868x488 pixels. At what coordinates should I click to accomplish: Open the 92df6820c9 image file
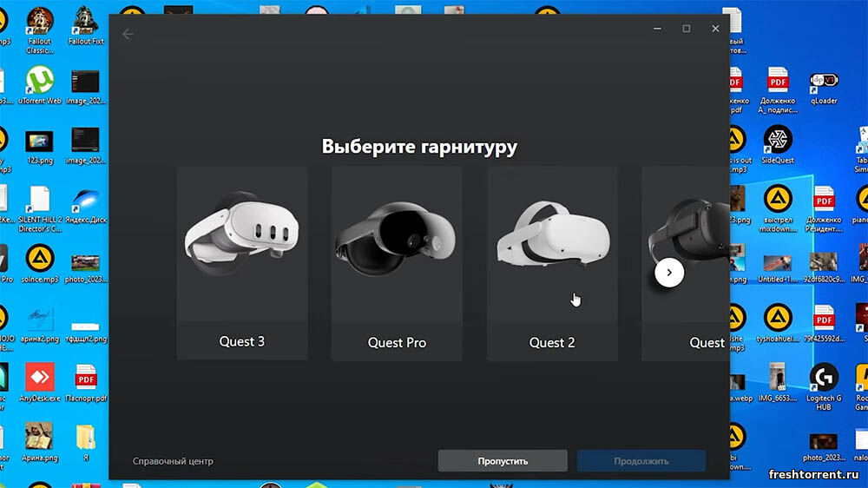824,268
